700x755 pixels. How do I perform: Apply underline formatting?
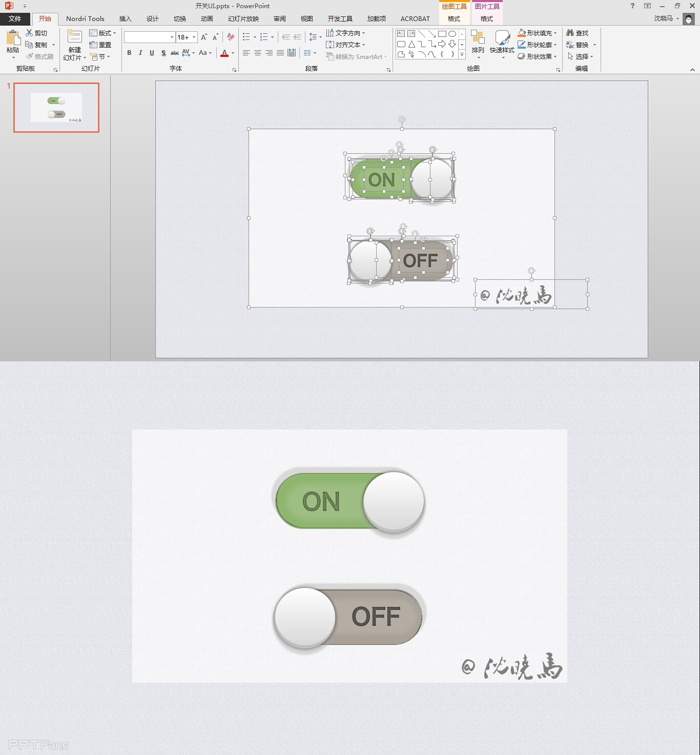[151, 53]
